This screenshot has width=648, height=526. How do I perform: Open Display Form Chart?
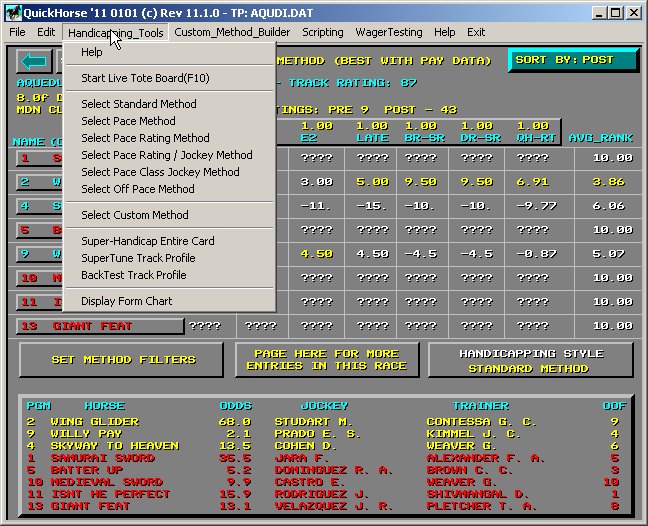pyautogui.click(x=126, y=301)
